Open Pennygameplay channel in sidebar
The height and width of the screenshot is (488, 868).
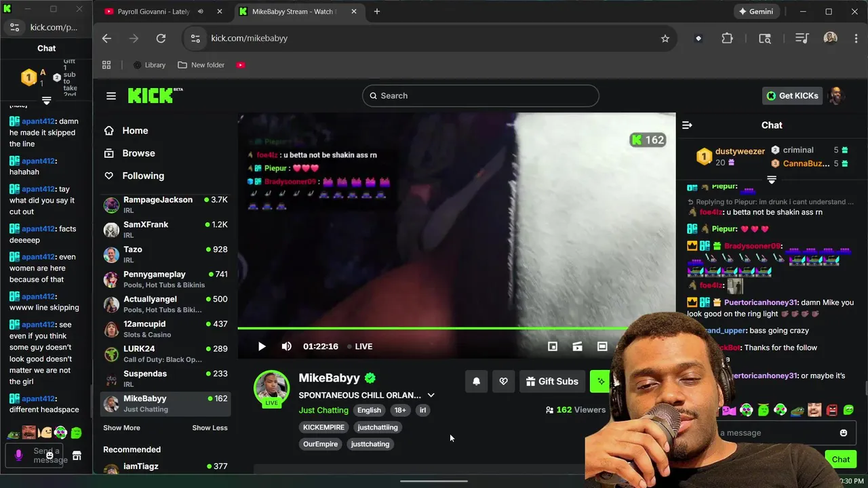[165, 279]
